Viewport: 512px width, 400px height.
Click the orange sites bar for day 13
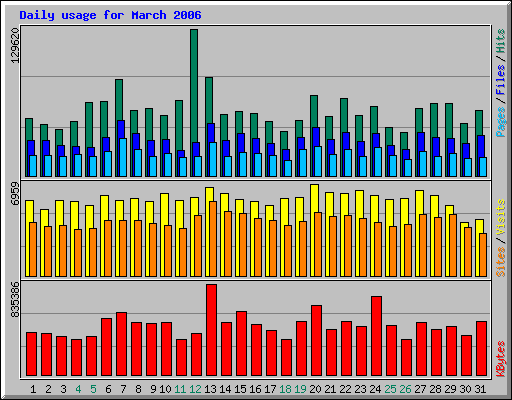click(x=213, y=239)
